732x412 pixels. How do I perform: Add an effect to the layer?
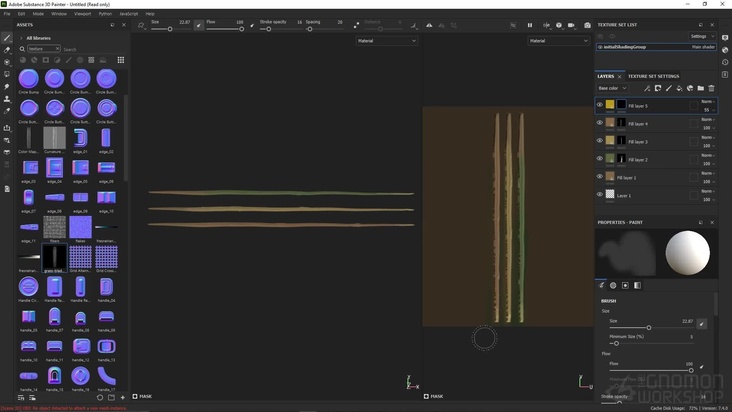coord(647,88)
